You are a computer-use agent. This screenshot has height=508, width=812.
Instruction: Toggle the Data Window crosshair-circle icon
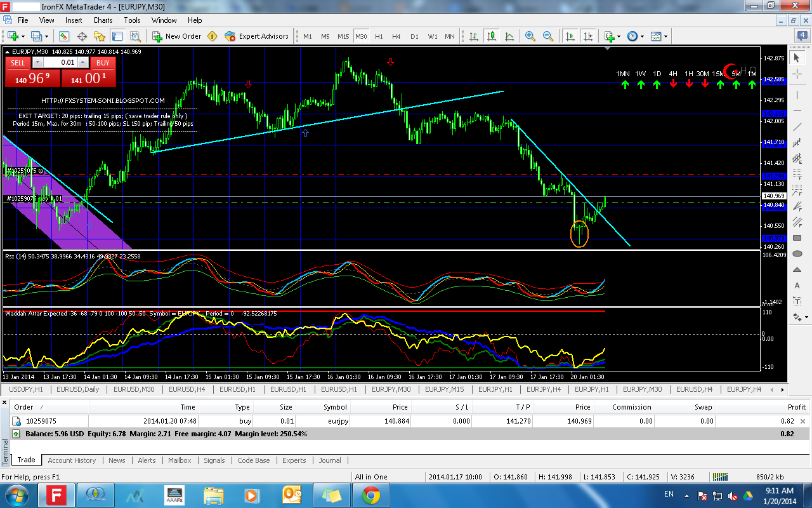(82, 36)
